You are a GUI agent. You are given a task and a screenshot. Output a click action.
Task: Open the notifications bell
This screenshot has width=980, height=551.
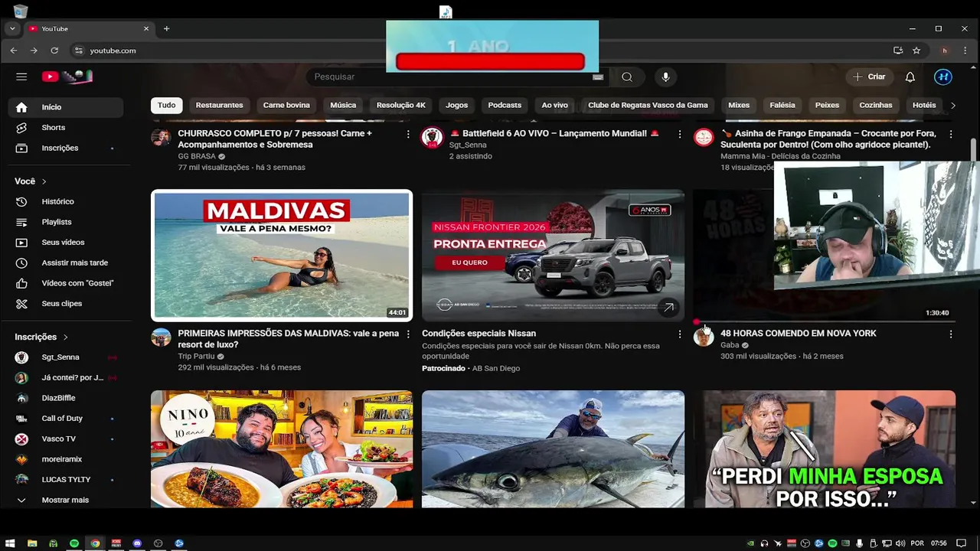point(910,77)
